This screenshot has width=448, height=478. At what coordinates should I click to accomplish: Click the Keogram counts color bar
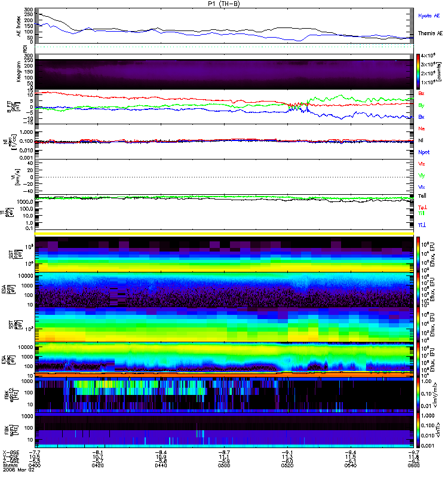coord(418,72)
